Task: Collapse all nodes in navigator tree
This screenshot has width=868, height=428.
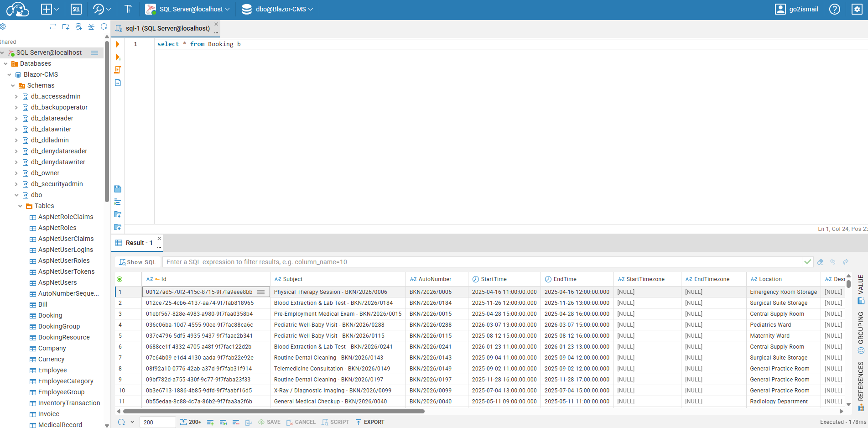Action: (x=91, y=27)
